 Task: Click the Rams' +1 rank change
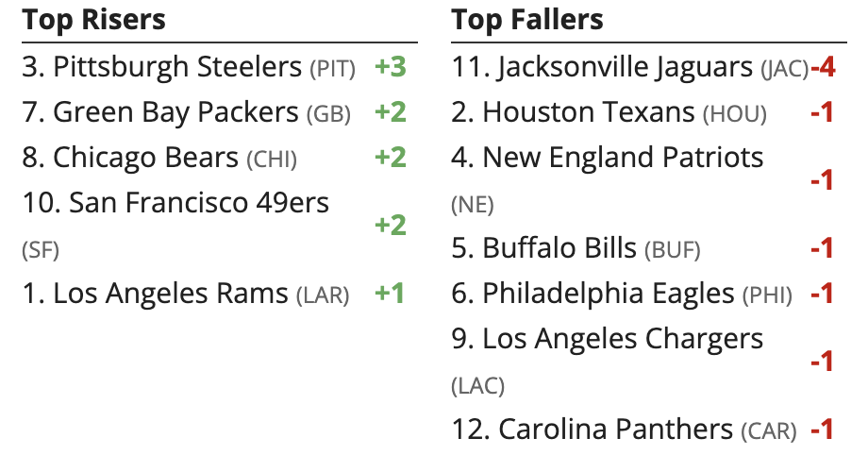point(390,294)
